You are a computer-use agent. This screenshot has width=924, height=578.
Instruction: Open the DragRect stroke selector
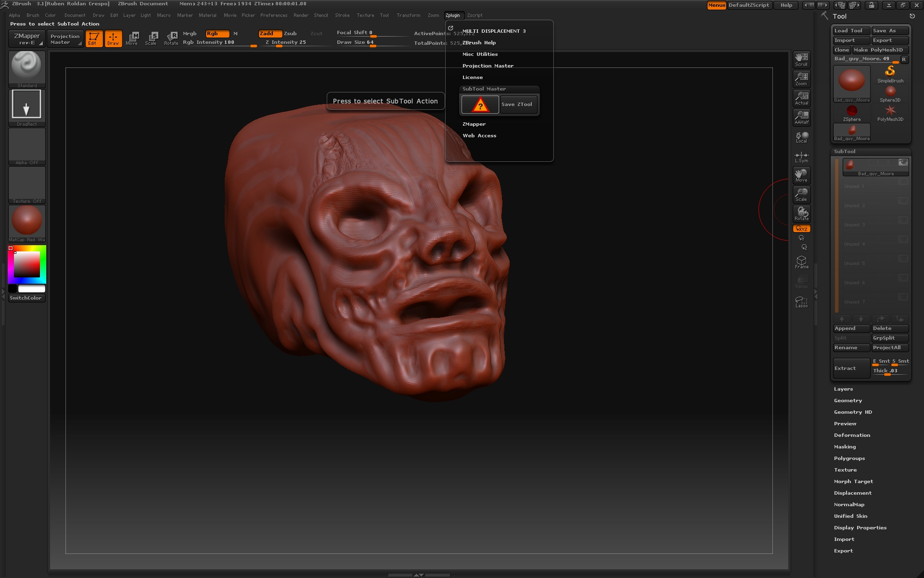point(27,108)
